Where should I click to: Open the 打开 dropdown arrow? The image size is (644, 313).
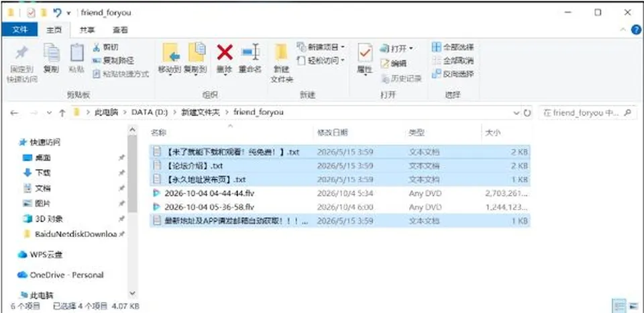[411, 49]
